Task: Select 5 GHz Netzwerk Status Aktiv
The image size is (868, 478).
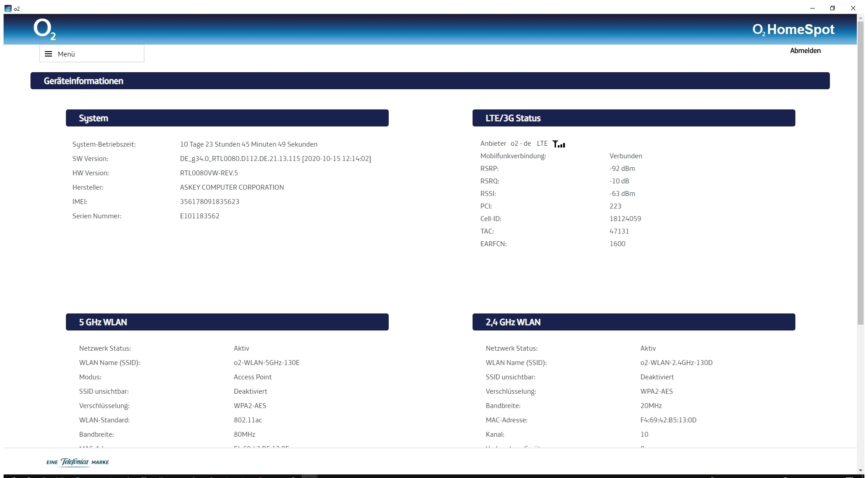Action: coord(241,348)
